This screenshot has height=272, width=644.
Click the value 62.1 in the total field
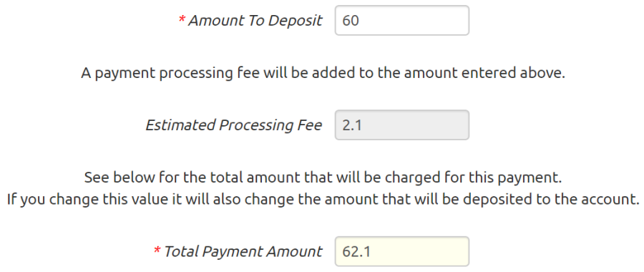356,251
